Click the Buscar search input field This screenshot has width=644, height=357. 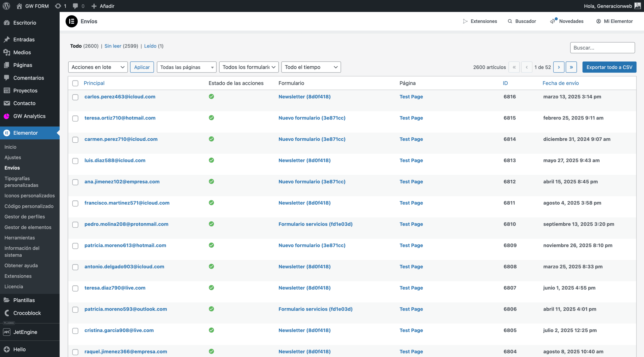602,48
